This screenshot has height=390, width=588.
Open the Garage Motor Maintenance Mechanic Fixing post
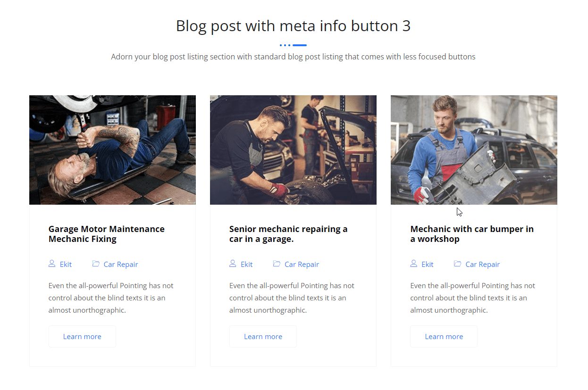pyautogui.click(x=106, y=234)
